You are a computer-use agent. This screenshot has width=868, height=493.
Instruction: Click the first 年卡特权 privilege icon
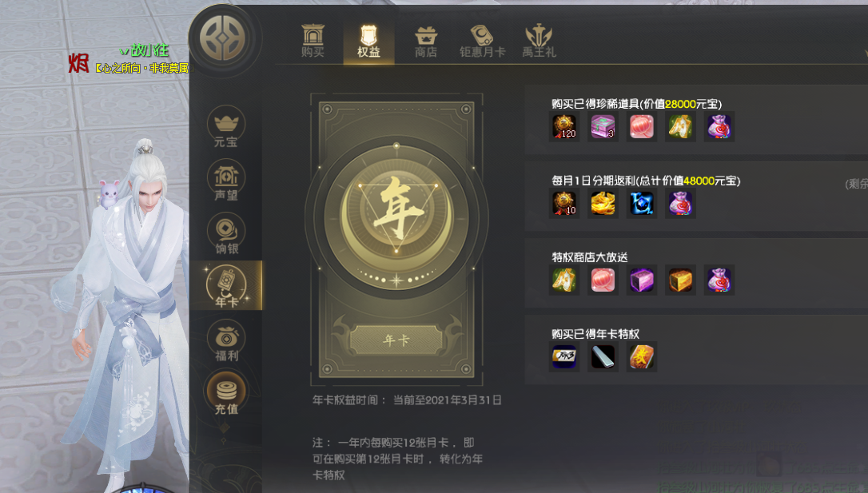[564, 357]
